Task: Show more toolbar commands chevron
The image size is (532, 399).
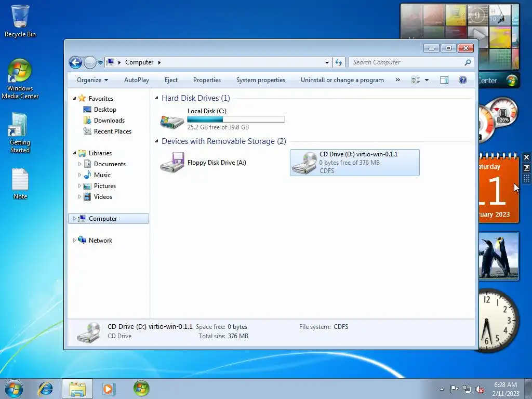Action: pyautogui.click(x=397, y=80)
